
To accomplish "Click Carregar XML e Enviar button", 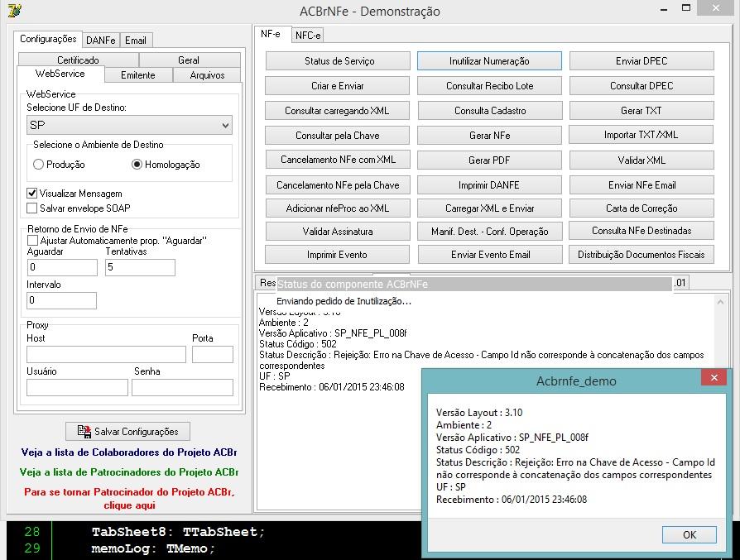I will pyautogui.click(x=490, y=208).
